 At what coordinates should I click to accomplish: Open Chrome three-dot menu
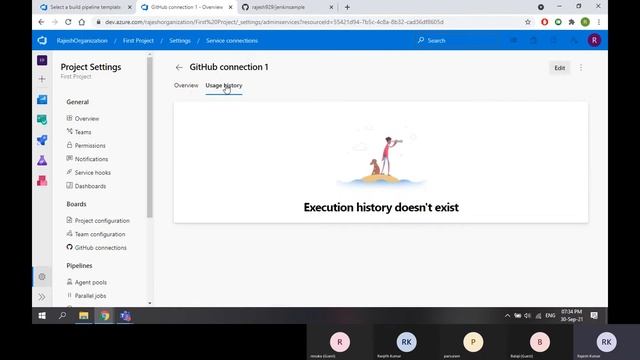coord(599,22)
